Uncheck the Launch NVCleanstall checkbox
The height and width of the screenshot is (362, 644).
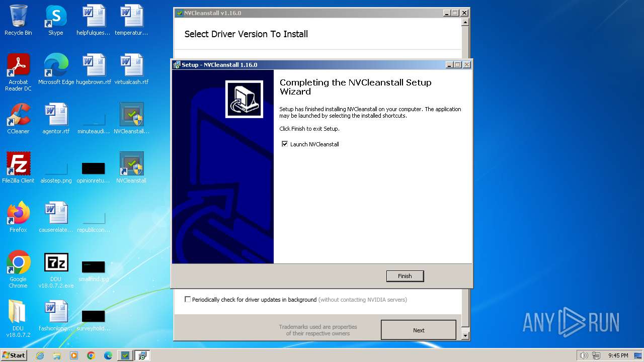tap(285, 144)
